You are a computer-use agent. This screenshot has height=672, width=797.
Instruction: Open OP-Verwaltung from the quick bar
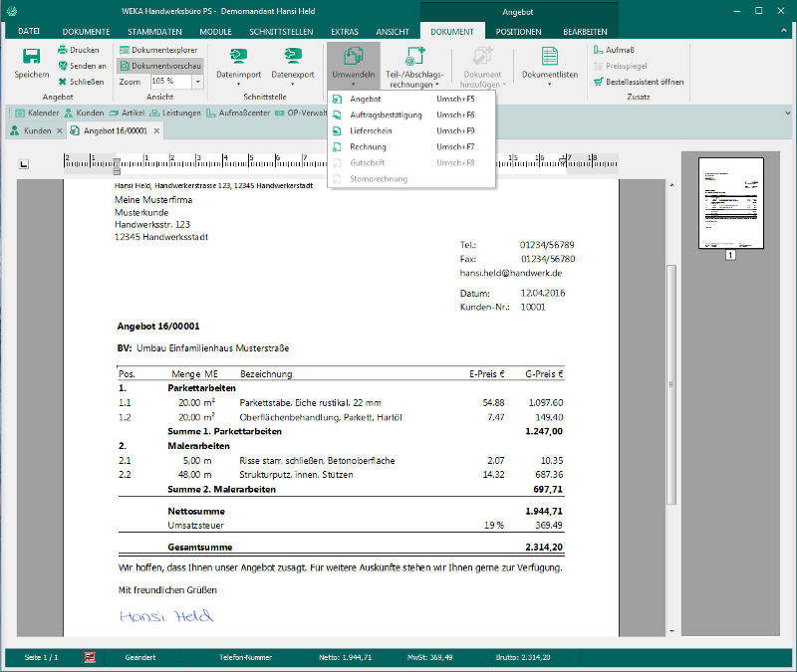point(301,112)
